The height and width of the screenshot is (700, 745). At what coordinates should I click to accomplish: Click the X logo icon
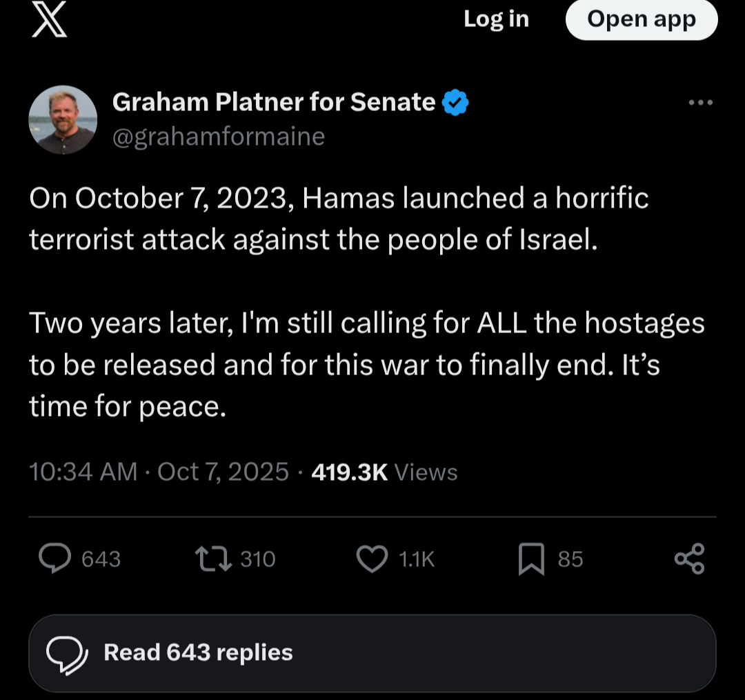(49, 19)
